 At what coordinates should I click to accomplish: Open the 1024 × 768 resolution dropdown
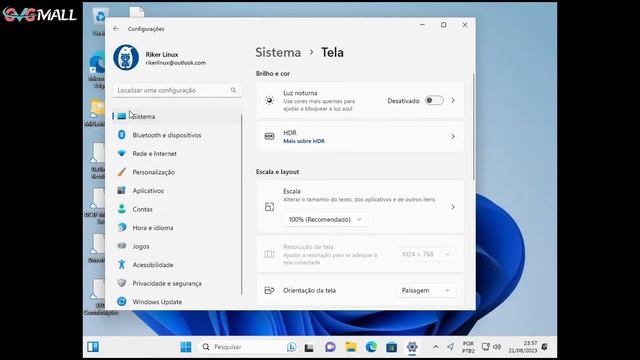click(426, 254)
